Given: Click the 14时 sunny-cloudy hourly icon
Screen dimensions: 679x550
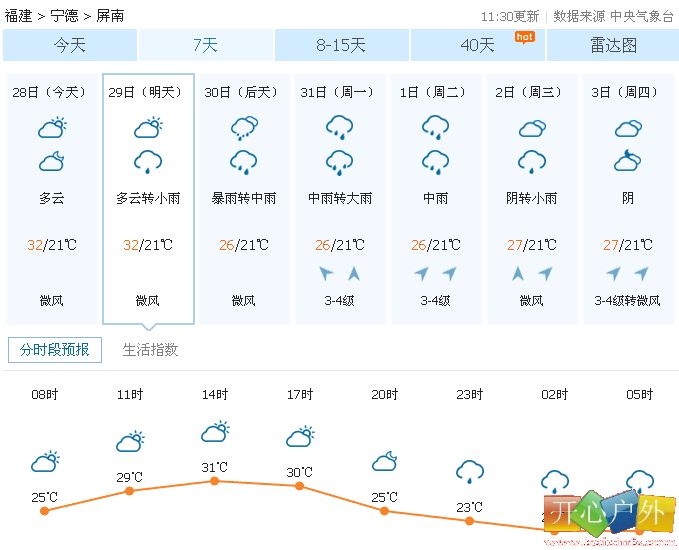Looking at the screenshot, I should pyautogui.click(x=215, y=431).
